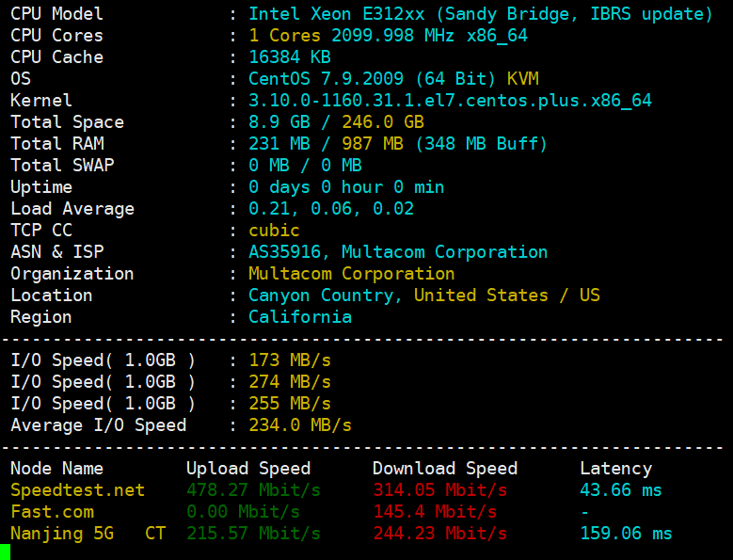The width and height of the screenshot is (733, 560).
Task: Click the California region value
Action: point(300,317)
